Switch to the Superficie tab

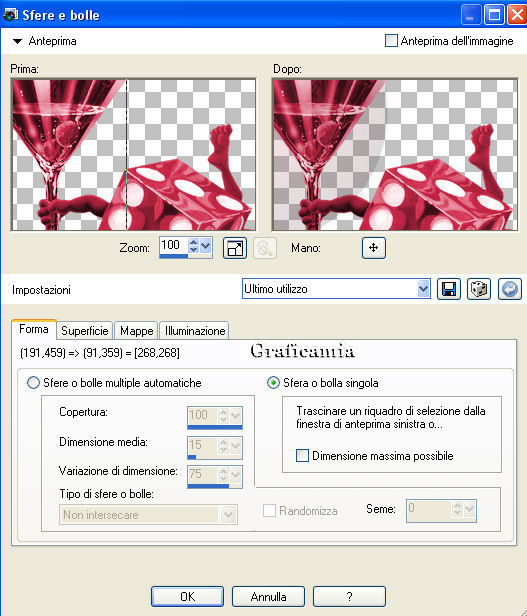pyautogui.click(x=85, y=330)
